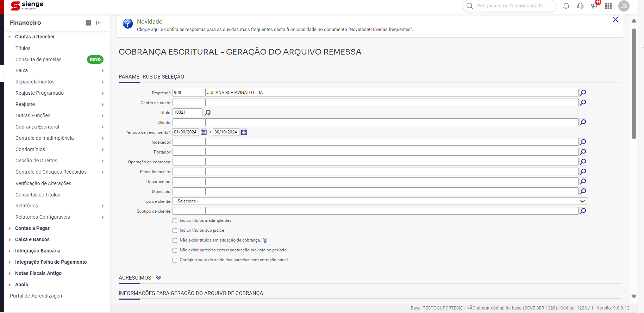Open the Tipo de cliente dropdown
Screen dimensions: 644x313
tap(380, 201)
